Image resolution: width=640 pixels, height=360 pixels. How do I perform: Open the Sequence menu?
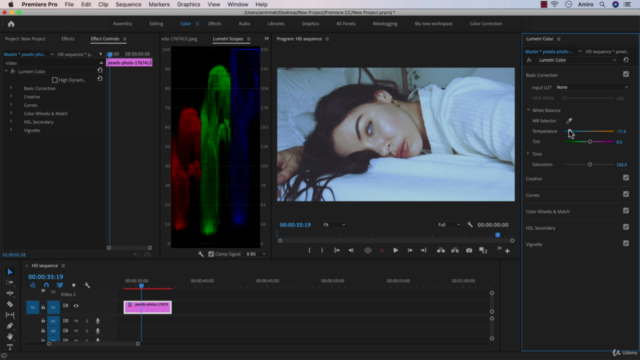pos(128,4)
